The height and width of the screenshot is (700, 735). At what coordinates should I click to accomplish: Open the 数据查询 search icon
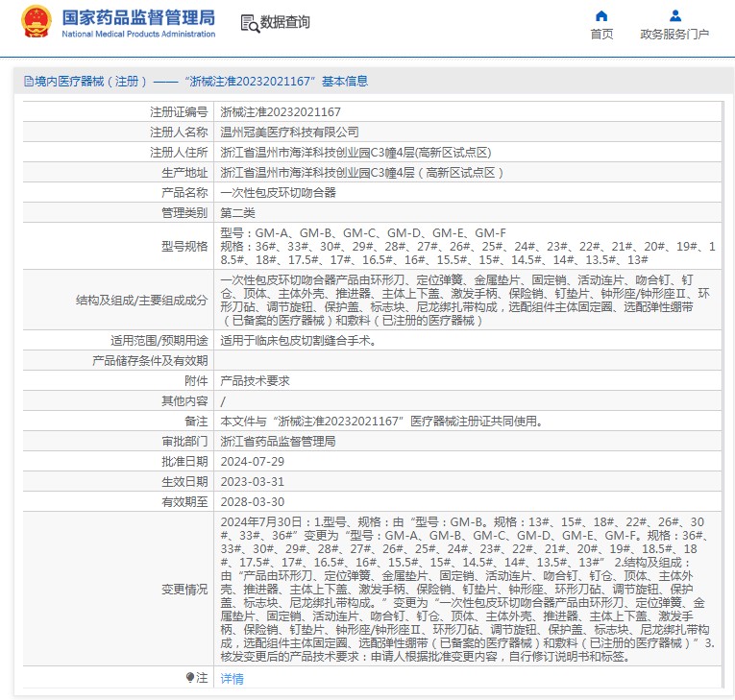click(x=250, y=23)
